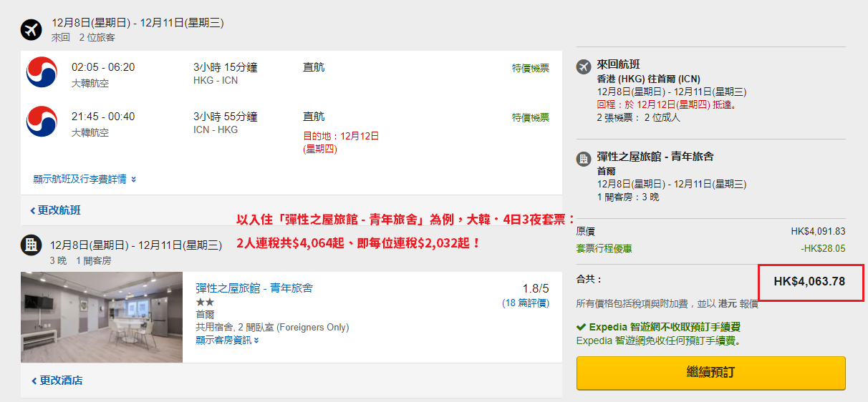Click the total price HK$4,063.78

coord(809,282)
